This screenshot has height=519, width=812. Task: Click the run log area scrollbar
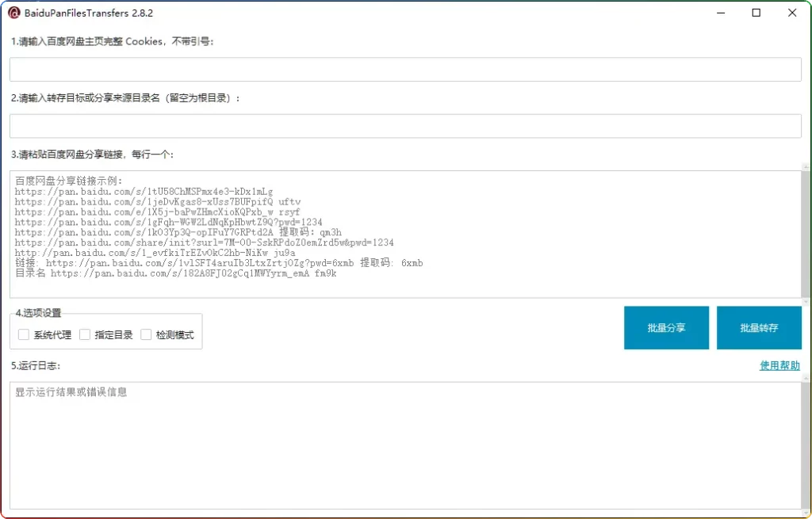(x=806, y=446)
